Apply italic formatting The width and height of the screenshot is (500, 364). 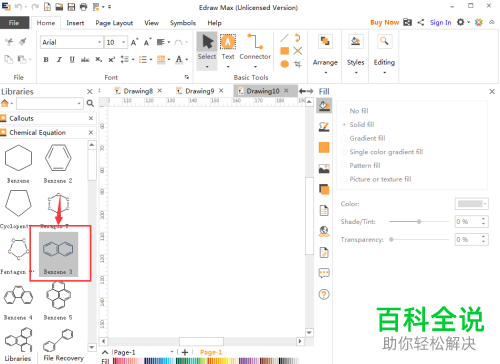point(59,59)
